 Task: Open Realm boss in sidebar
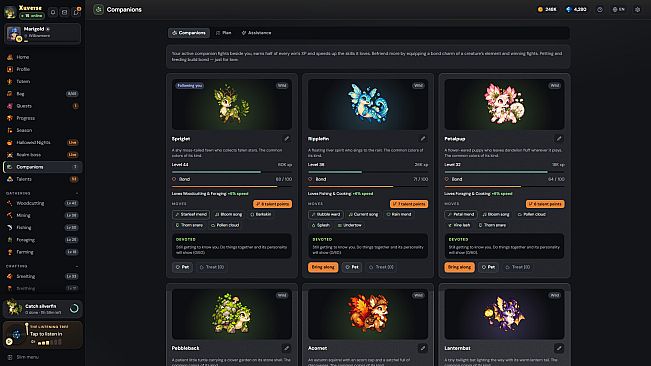(x=42, y=155)
